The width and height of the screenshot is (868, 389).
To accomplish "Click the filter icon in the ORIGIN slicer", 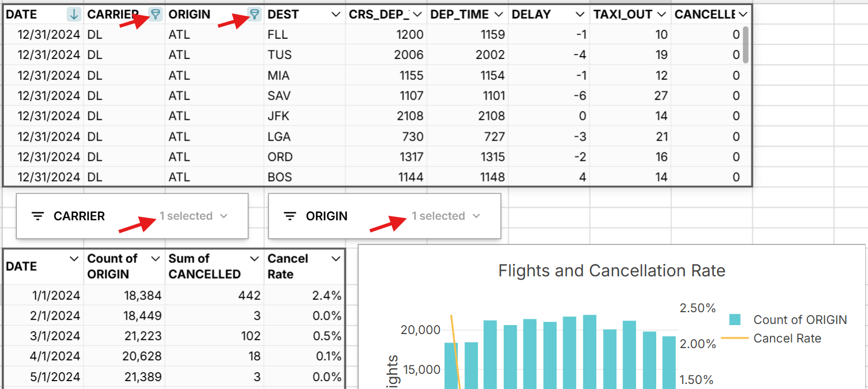I will pos(290,216).
